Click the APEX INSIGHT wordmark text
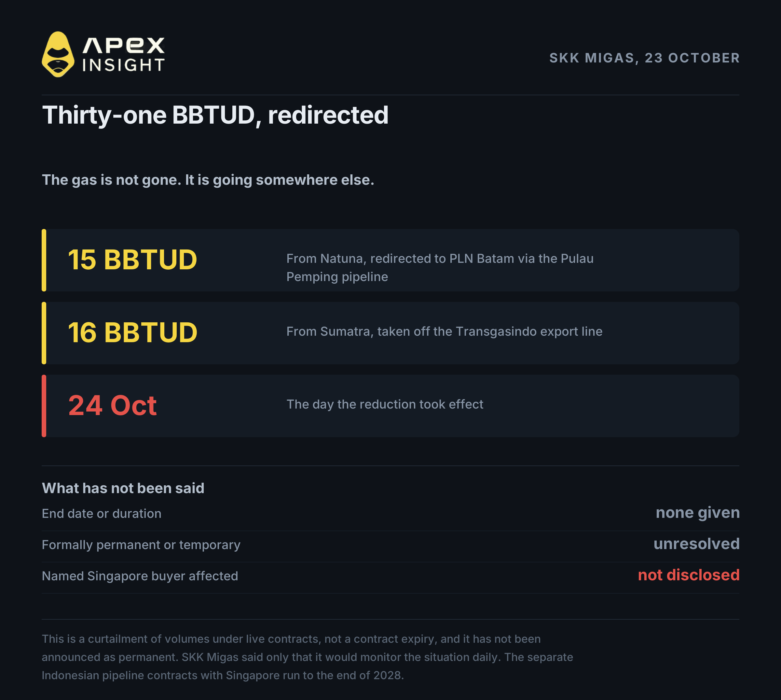Viewport: 781px width, 700px height. coord(124,55)
